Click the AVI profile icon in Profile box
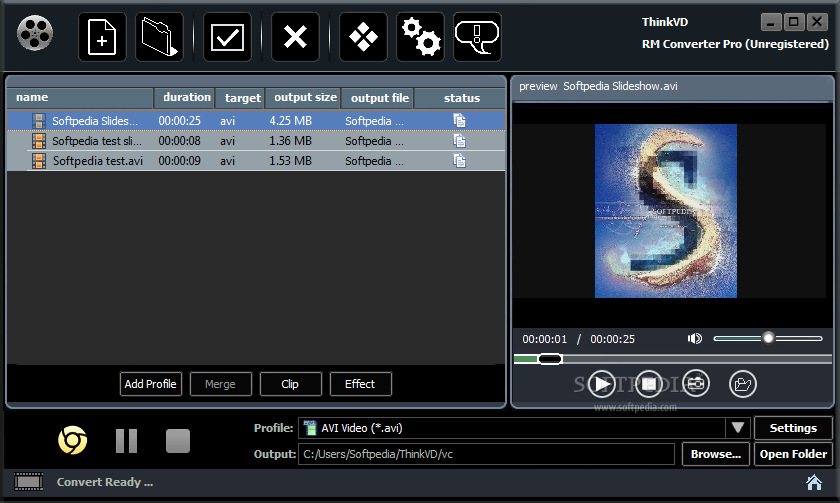Image resolution: width=840 pixels, height=503 pixels. (x=310, y=428)
